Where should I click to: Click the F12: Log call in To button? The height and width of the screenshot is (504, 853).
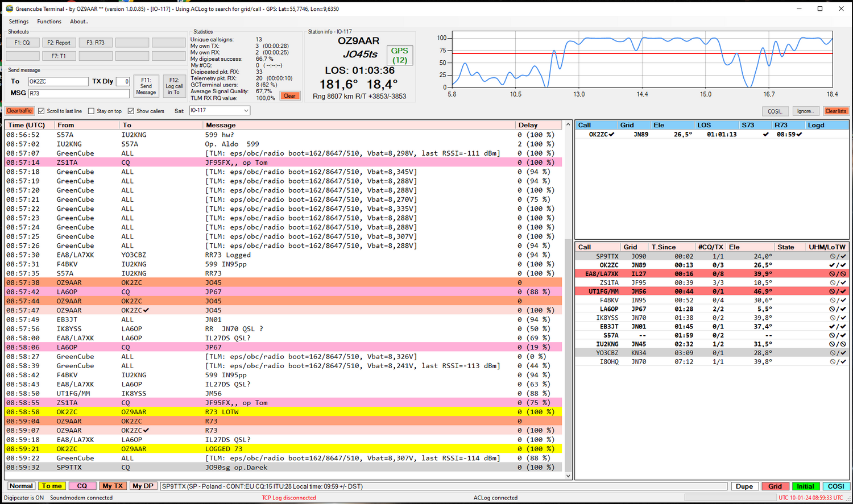[x=174, y=86]
